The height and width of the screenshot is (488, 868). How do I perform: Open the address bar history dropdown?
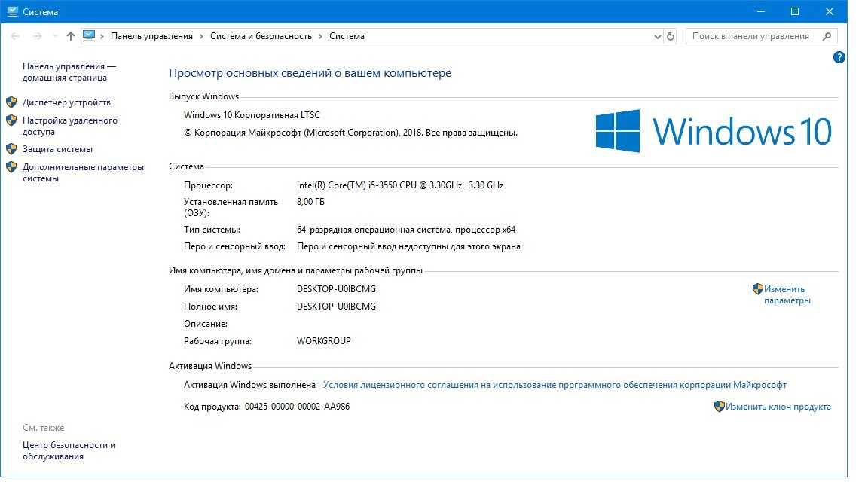tap(657, 36)
